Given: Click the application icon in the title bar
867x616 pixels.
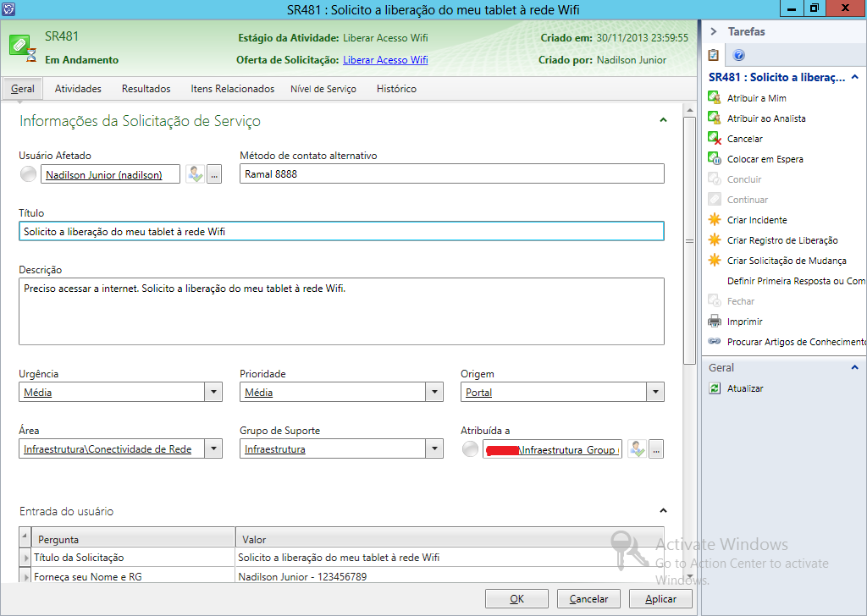Looking at the screenshot, I should click(x=8, y=8).
